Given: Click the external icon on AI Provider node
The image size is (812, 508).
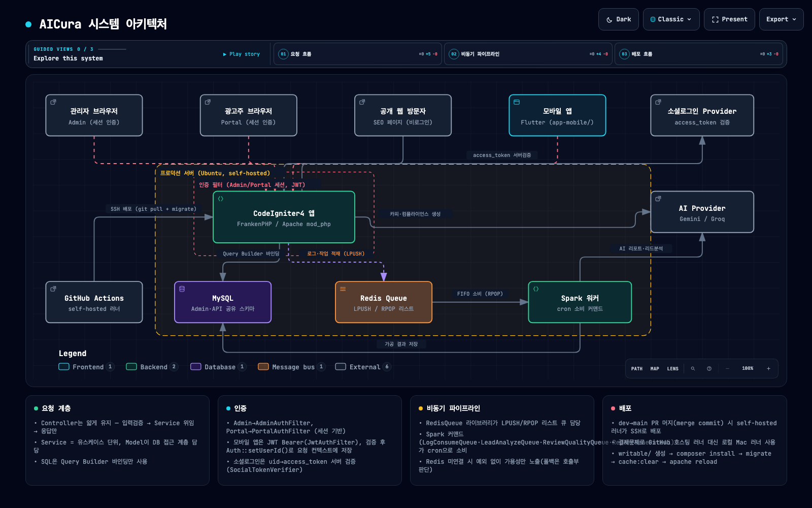Looking at the screenshot, I should click(x=658, y=199).
